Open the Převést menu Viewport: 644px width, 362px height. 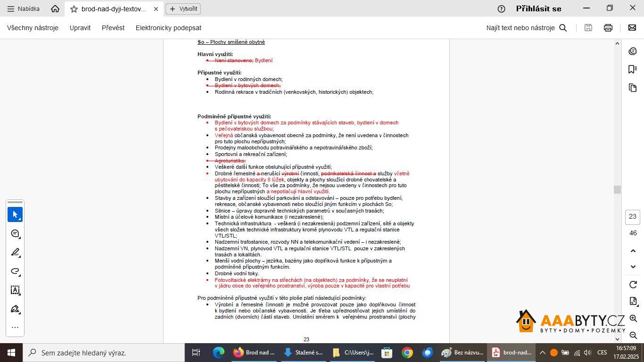coord(113,28)
